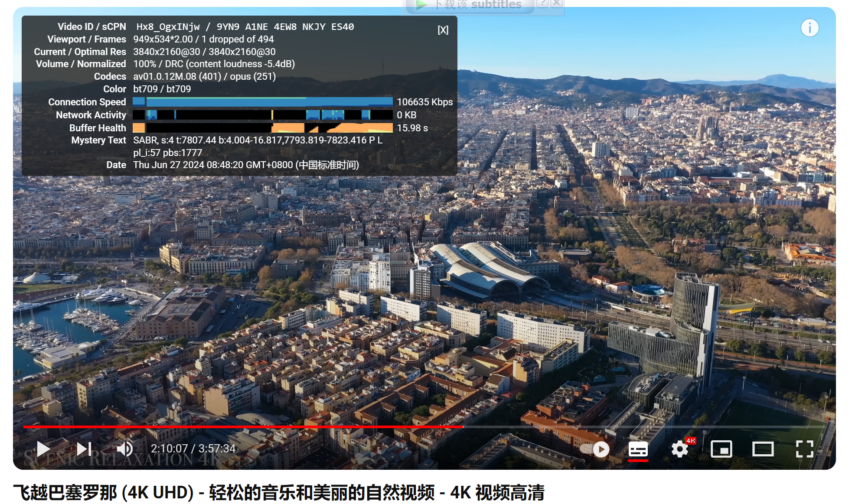The image size is (852, 504).
Task: Dismiss the download subtitles popup bar
Action: (557, 3)
